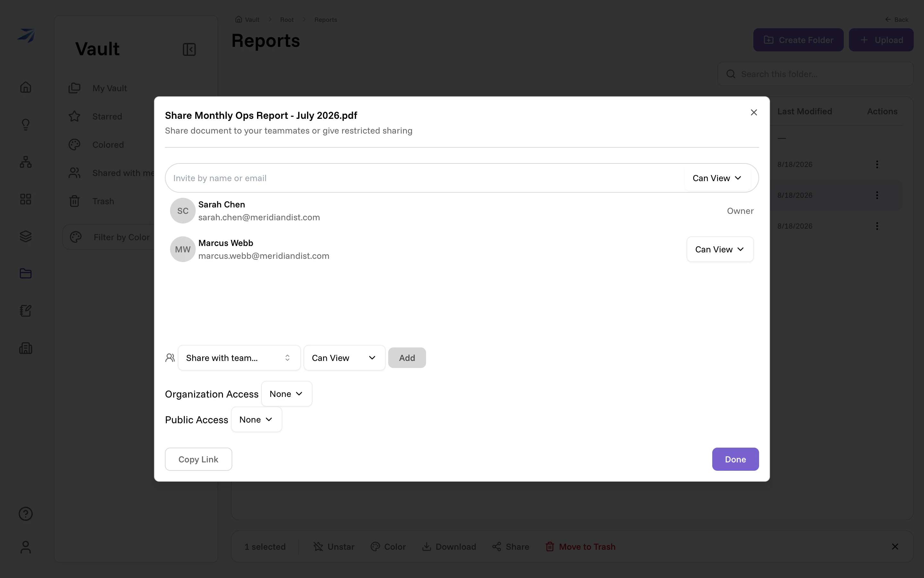This screenshot has width=924, height=578.
Task: Click Marcus Webb's email address
Action: [263, 256]
